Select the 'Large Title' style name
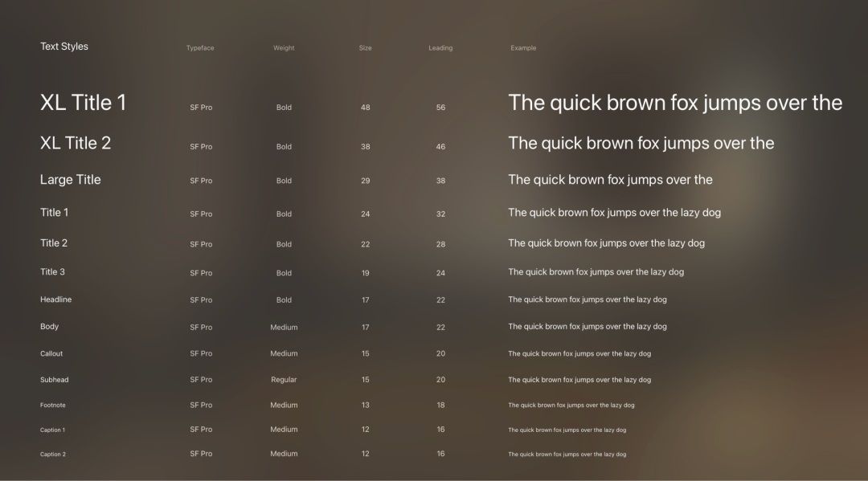 click(70, 180)
